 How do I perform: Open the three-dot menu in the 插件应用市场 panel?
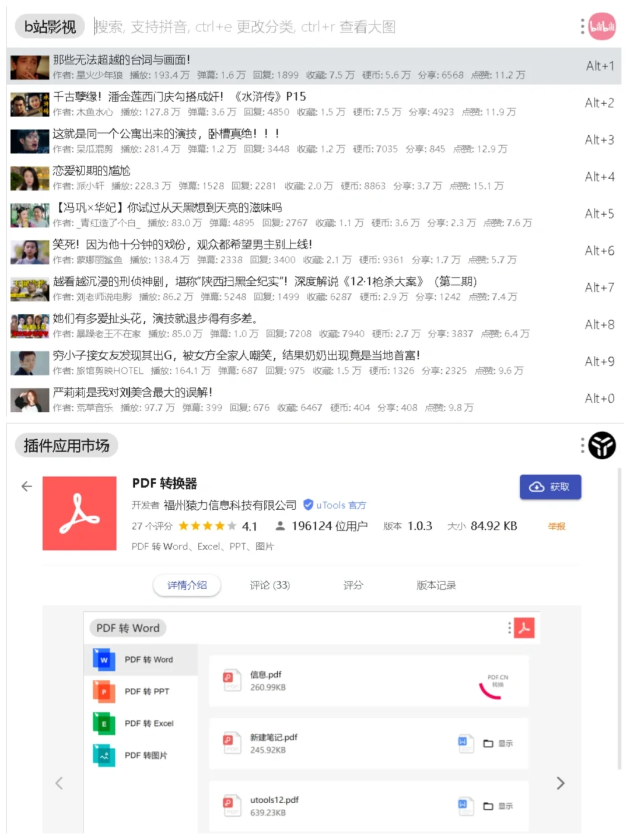click(582, 445)
